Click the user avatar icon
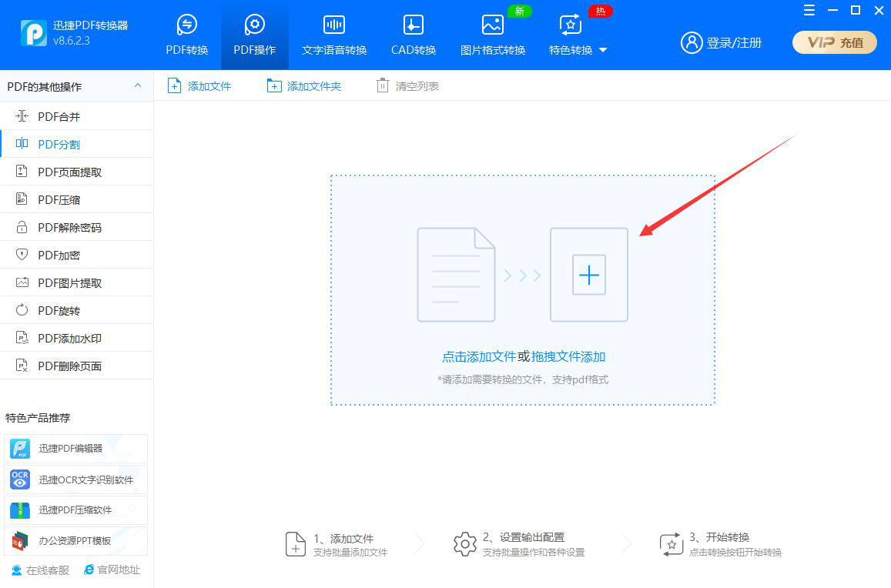 point(692,42)
